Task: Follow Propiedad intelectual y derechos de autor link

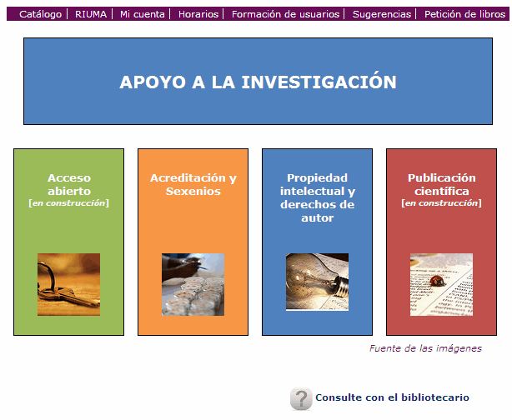Action: pos(317,197)
